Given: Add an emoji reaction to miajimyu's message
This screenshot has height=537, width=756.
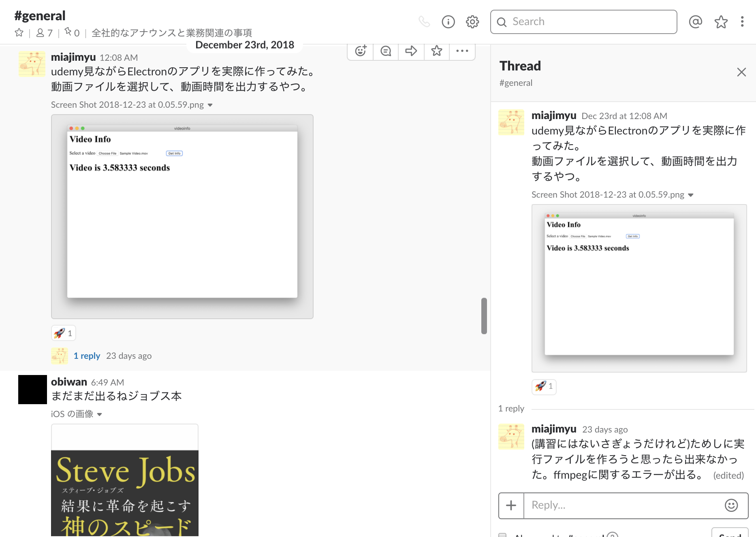Looking at the screenshot, I should click(360, 51).
